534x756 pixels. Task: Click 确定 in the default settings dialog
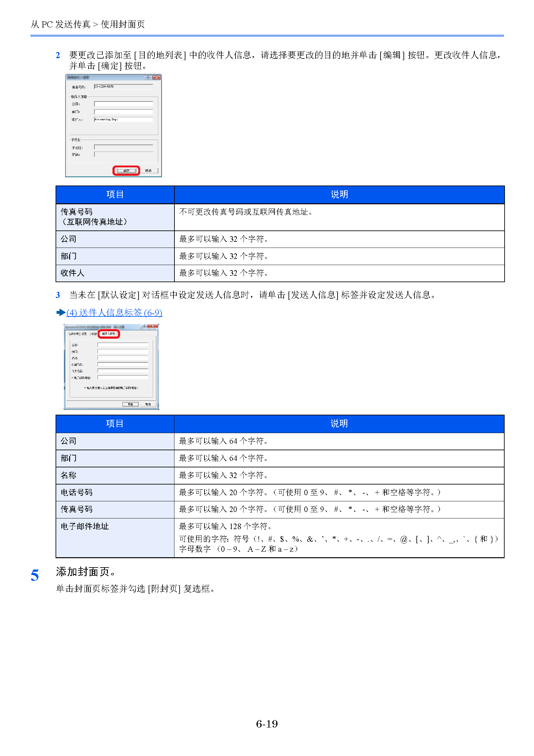[x=131, y=404]
